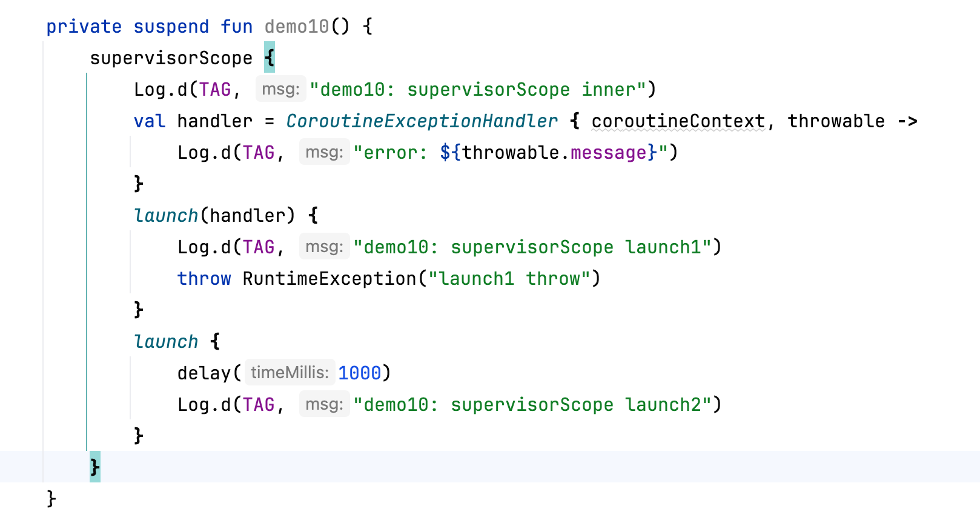Click the handler variable declaration name
This screenshot has width=980, height=520.
coord(214,121)
